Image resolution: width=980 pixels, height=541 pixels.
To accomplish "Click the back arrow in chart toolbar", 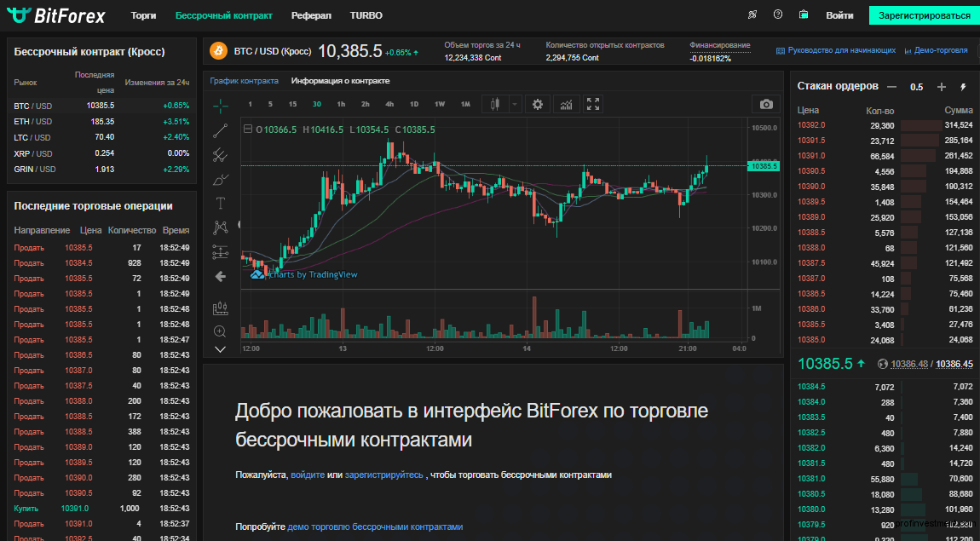I will [221, 276].
